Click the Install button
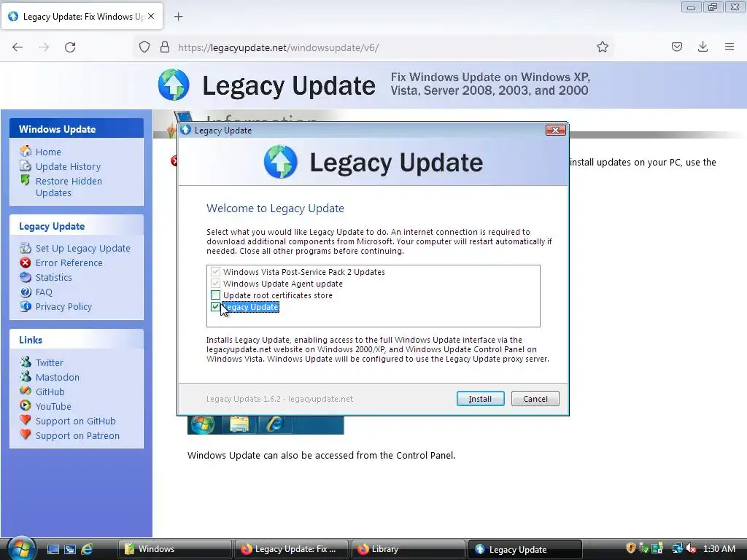This screenshot has width=747, height=560. (480, 399)
